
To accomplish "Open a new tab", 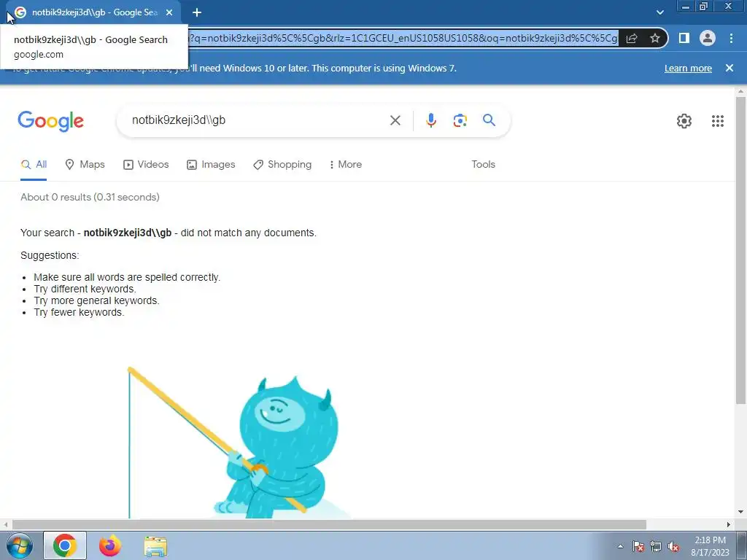I will coord(197,12).
